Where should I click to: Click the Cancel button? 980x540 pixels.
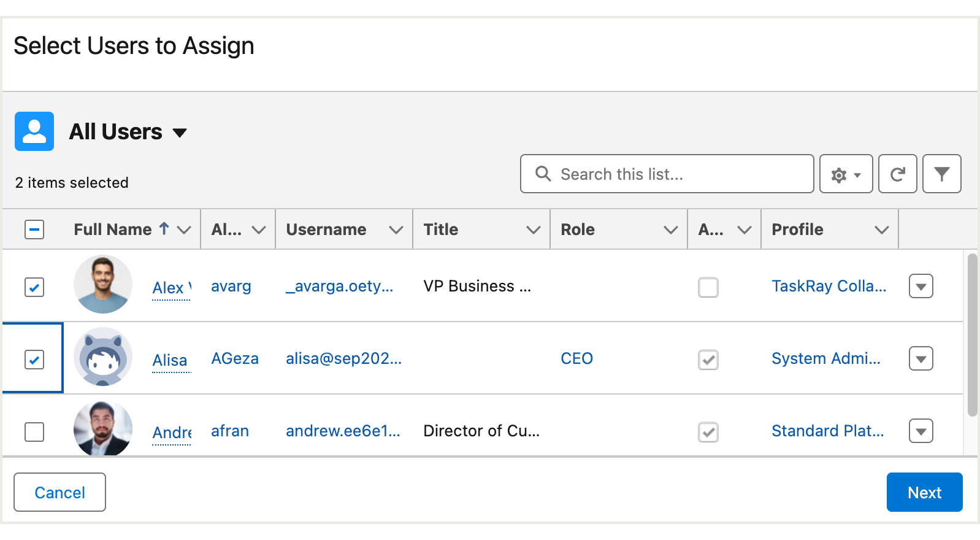(x=59, y=492)
